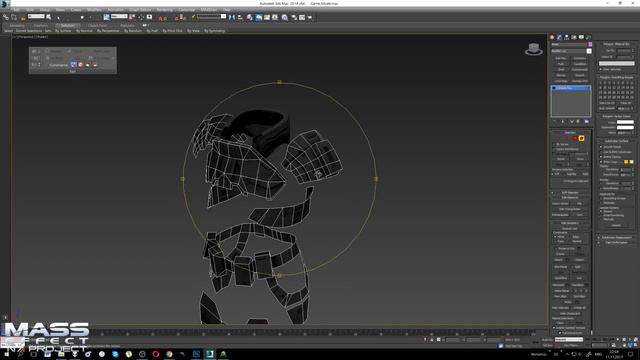The image size is (640, 360).
Task: Open the selection filter dropdown in toolbar
Action: [37, 17]
